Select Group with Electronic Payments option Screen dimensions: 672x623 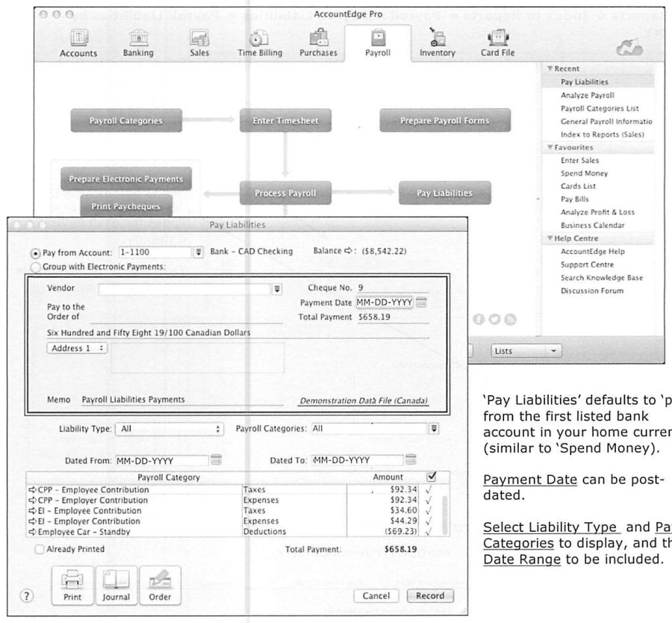coord(36,267)
